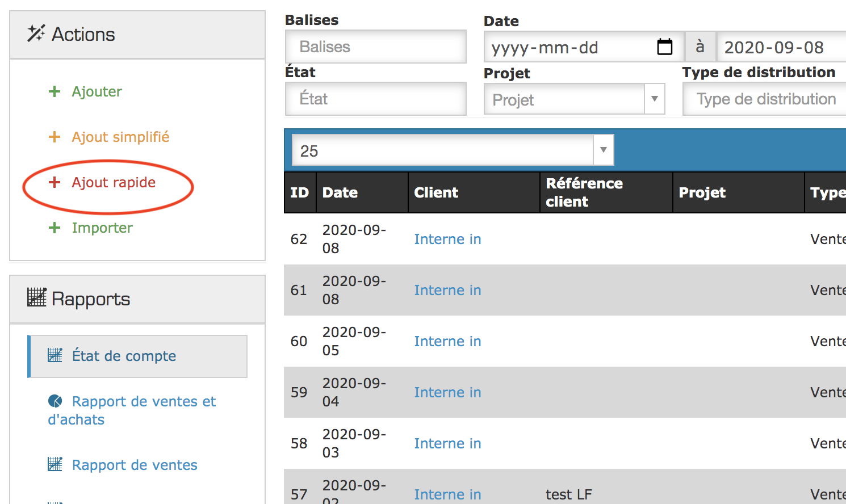
Task: Click the green plus icon beside Ajouter
Action: click(55, 91)
